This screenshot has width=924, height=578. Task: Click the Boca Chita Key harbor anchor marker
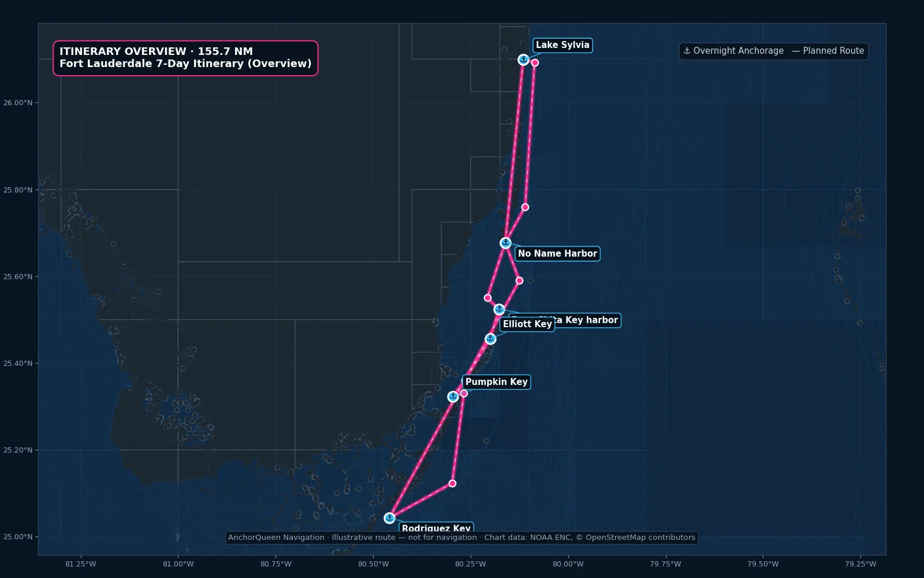click(499, 309)
